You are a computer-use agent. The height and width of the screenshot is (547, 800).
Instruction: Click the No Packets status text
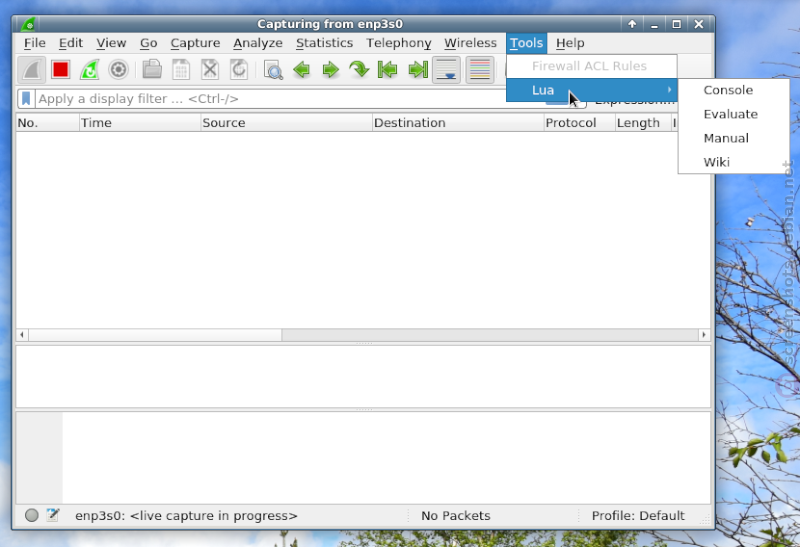(x=456, y=515)
